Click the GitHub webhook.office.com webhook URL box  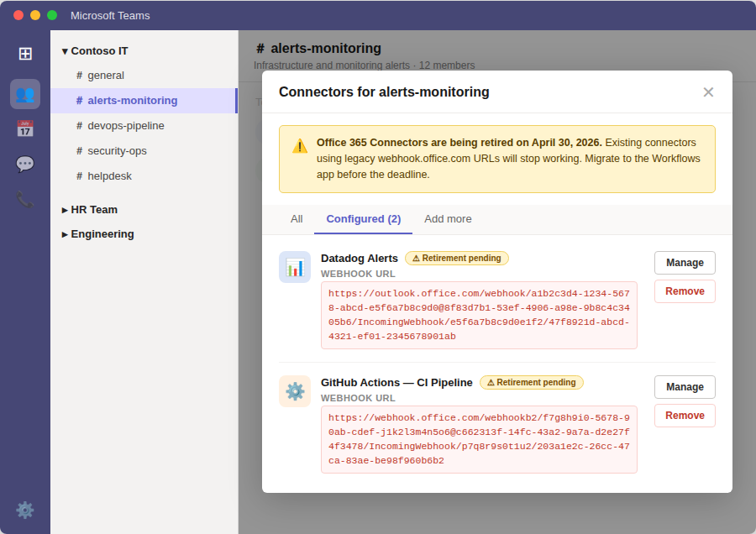pos(479,439)
